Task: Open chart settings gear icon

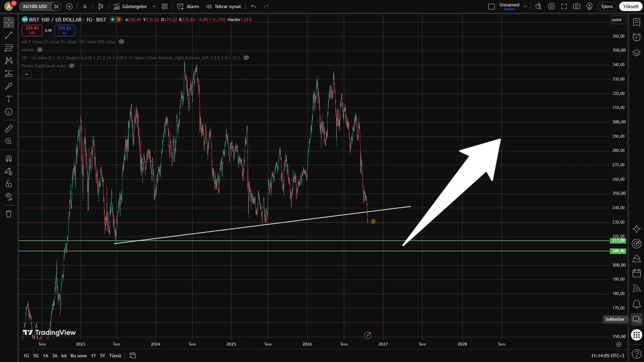Action: 552,6
